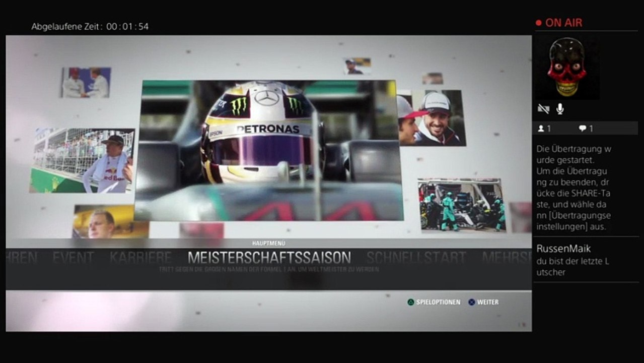Click the handshake photo in the corner
The height and width of the screenshot is (363, 644).
86,83
